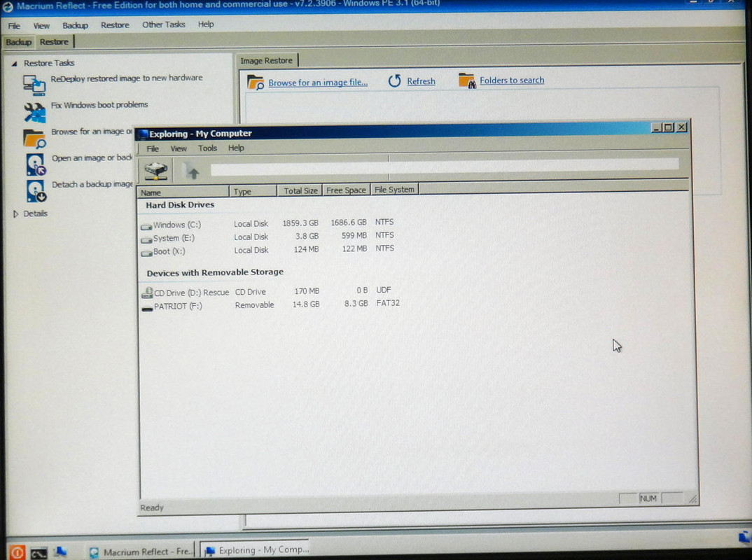Image resolution: width=752 pixels, height=560 pixels.
Task: Collapse the Restore Tasks section
Action: coord(15,63)
